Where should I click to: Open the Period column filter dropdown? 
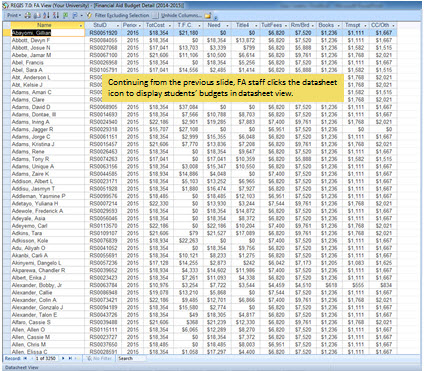coord(140,26)
